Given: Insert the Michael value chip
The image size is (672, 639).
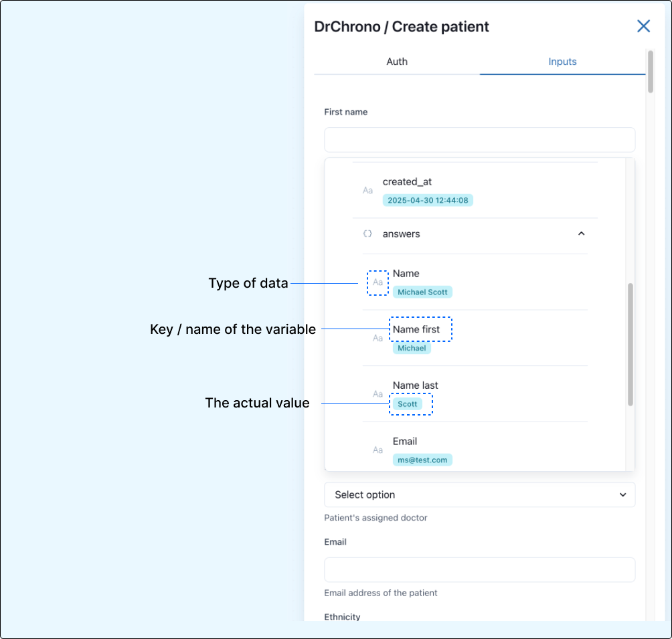Looking at the screenshot, I should [412, 348].
